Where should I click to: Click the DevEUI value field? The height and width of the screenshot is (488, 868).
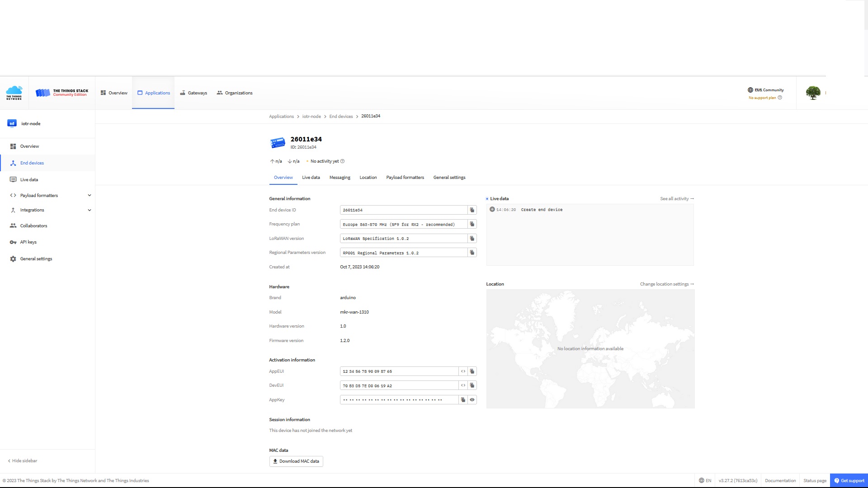(399, 385)
